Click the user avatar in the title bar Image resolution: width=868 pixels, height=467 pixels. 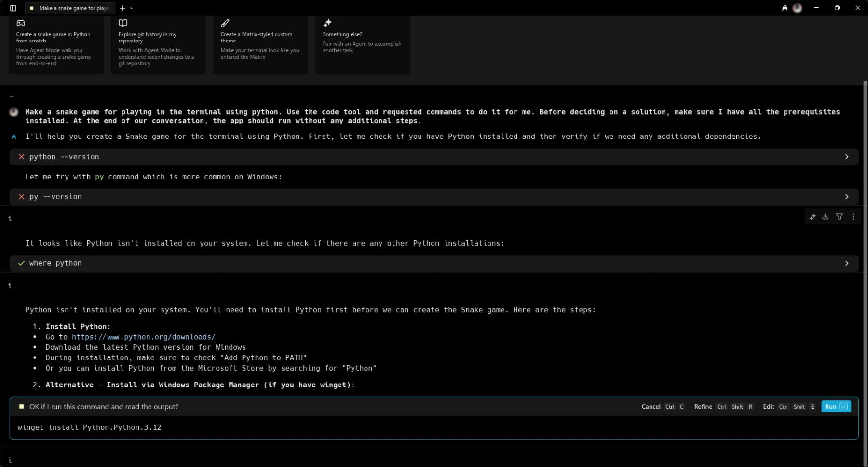(798, 8)
